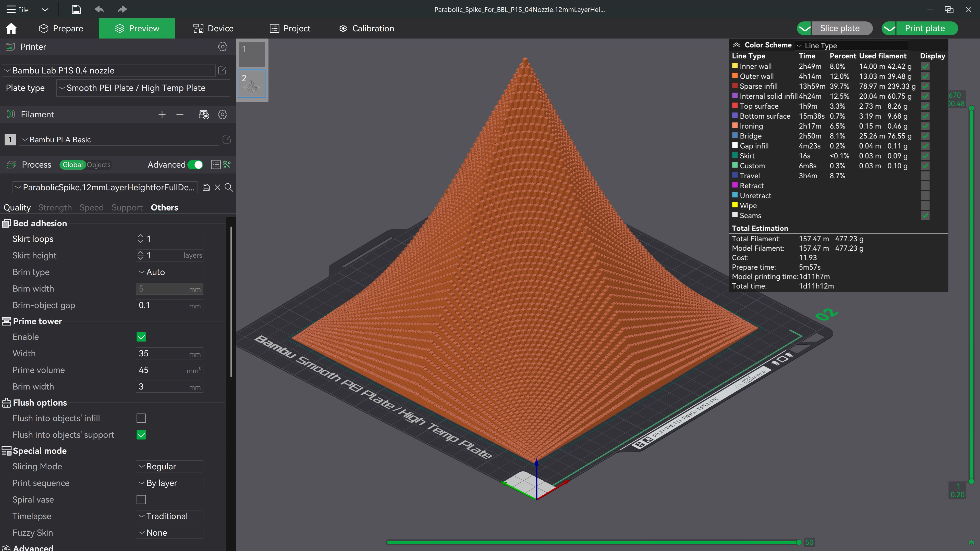Select plate 1 thumbnail
The height and width of the screenshot is (551, 980).
(x=252, y=54)
